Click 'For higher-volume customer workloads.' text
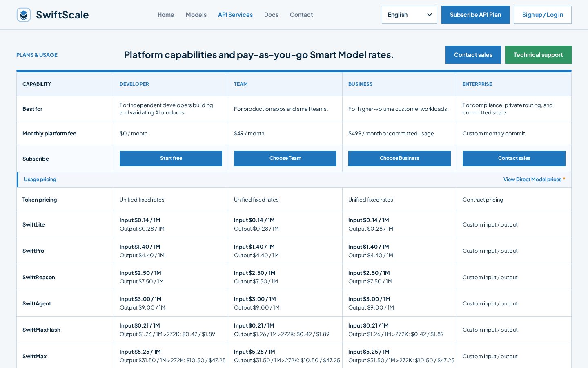588x368 pixels. click(398, 109)
